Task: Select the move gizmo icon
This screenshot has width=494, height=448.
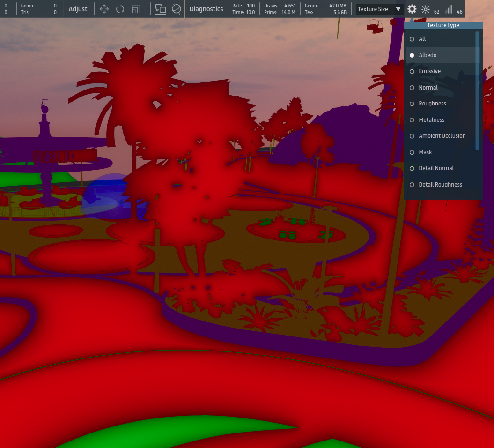Action: click(x=104, y=9)
